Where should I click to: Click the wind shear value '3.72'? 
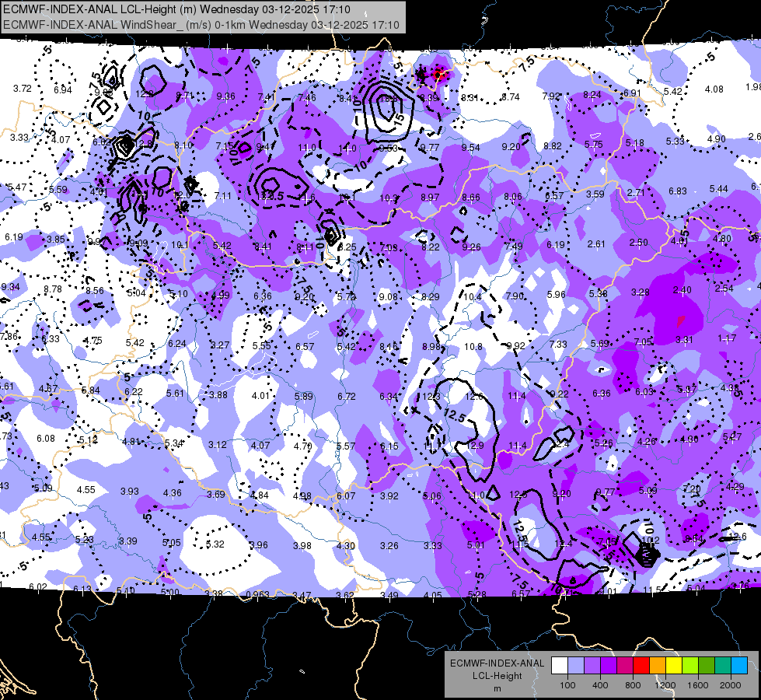(x=23, y=89)
